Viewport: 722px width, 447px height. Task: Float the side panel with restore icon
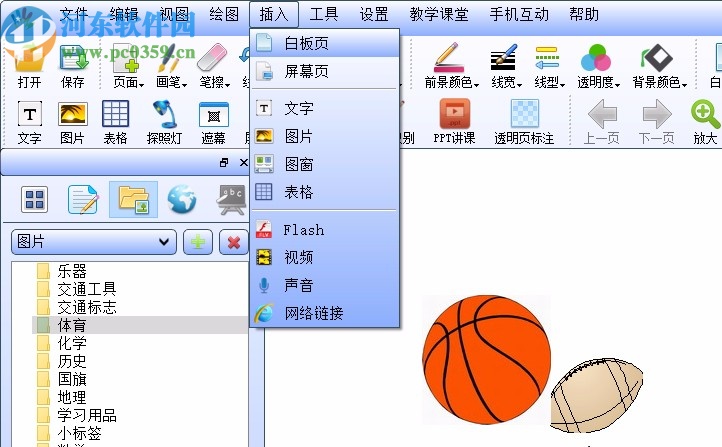pos(224,163)
